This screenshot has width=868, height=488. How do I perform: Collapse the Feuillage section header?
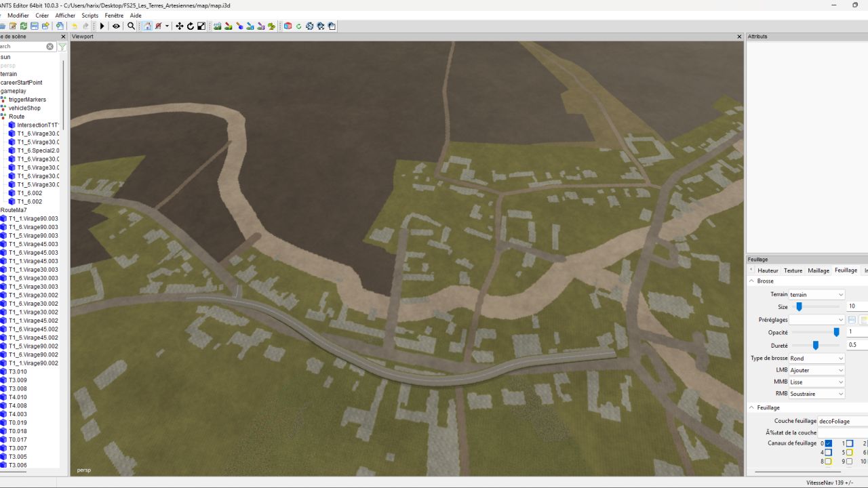tap(751, 408)
